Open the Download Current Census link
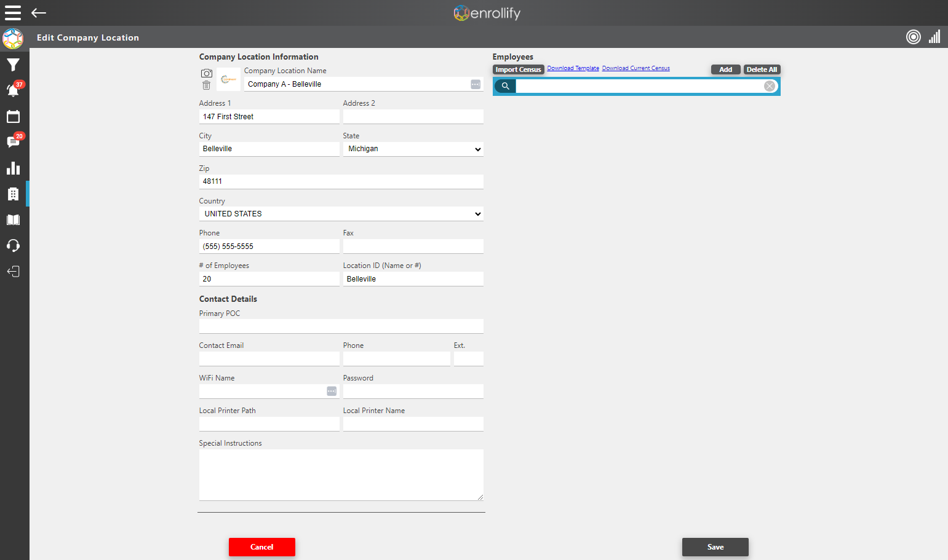948x560 pixels. 636,68
